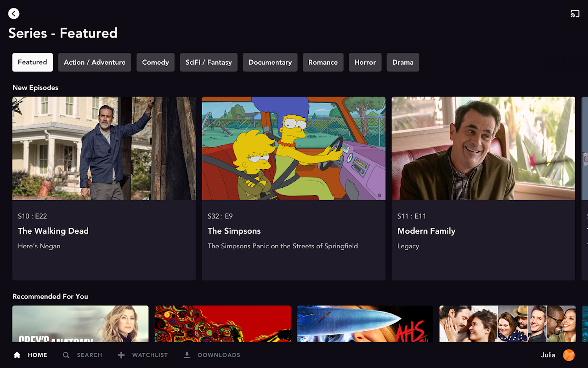Choose the Romance genre chip
The height and width of the screenshot is (368, 588).
click(323, 62)
